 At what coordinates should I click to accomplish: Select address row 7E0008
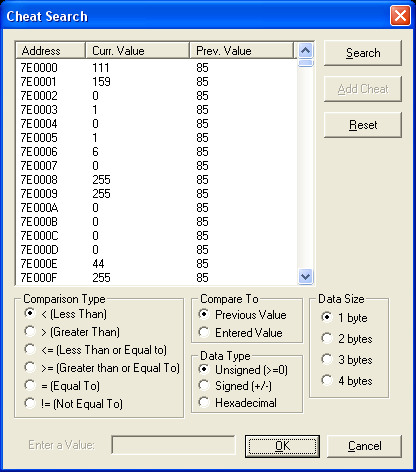coord(156,180)
